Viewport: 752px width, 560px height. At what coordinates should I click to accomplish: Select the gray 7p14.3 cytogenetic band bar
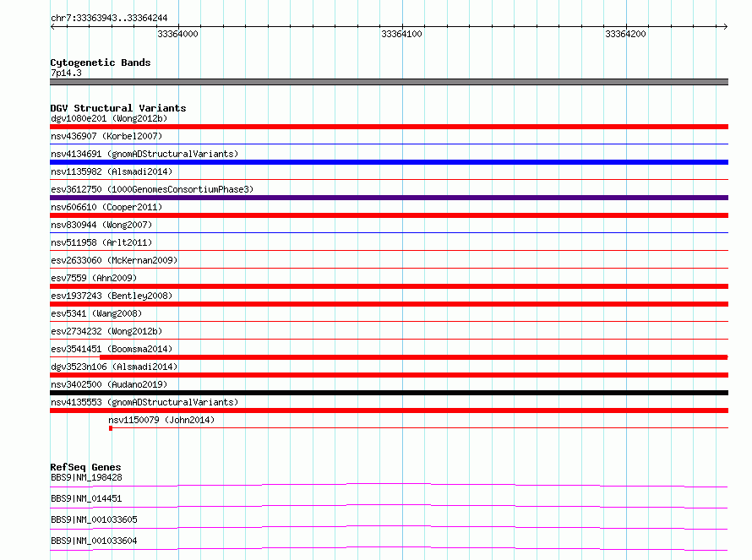(x=389, y=82)
